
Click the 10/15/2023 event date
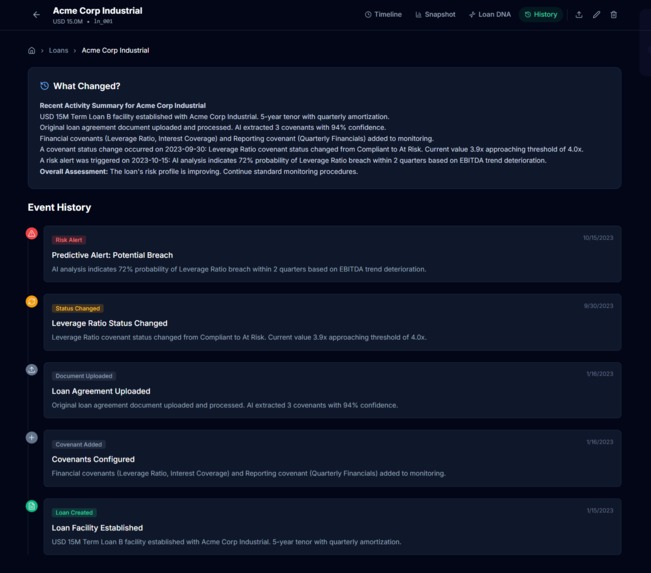click(598, 238)
